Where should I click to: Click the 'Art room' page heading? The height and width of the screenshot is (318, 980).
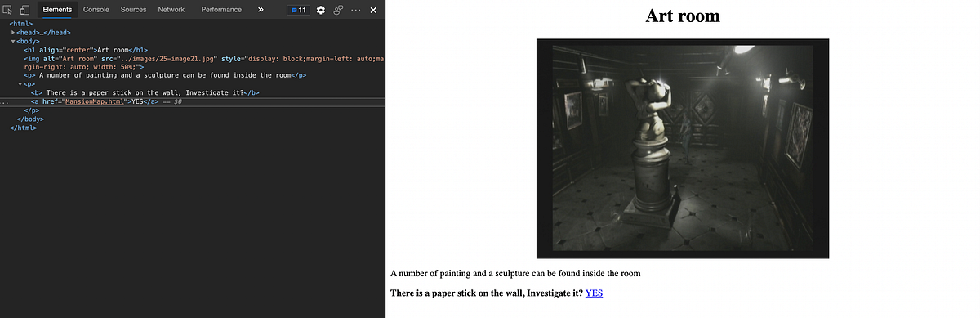(x=683, y=16)
